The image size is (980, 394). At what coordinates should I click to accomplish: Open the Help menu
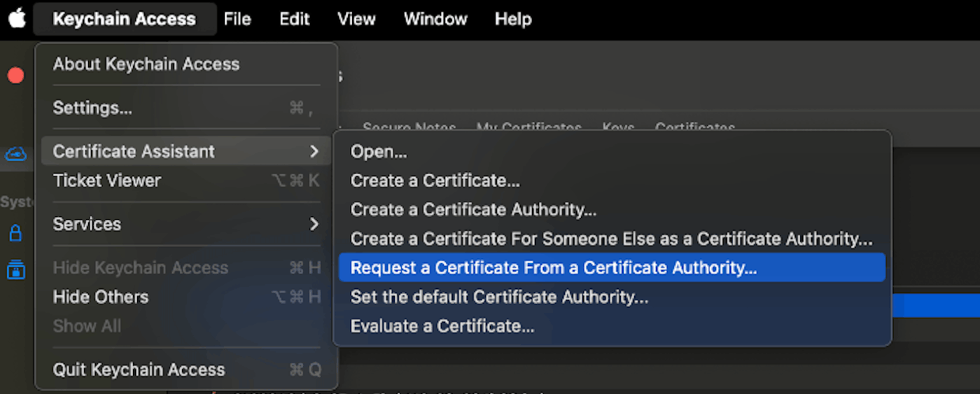513,19
